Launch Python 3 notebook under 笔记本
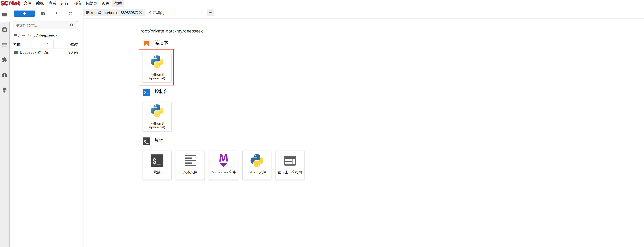The image size is (644, 247). pos(157,67)
